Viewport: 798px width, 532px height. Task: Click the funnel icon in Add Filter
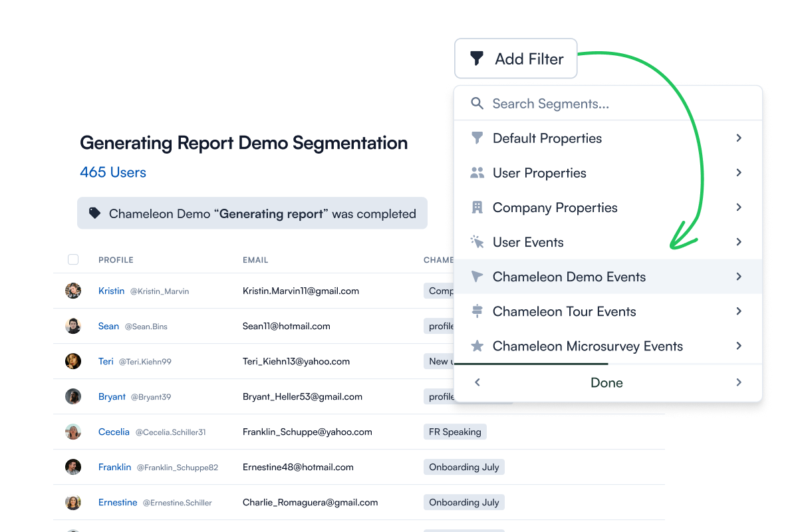476,59
